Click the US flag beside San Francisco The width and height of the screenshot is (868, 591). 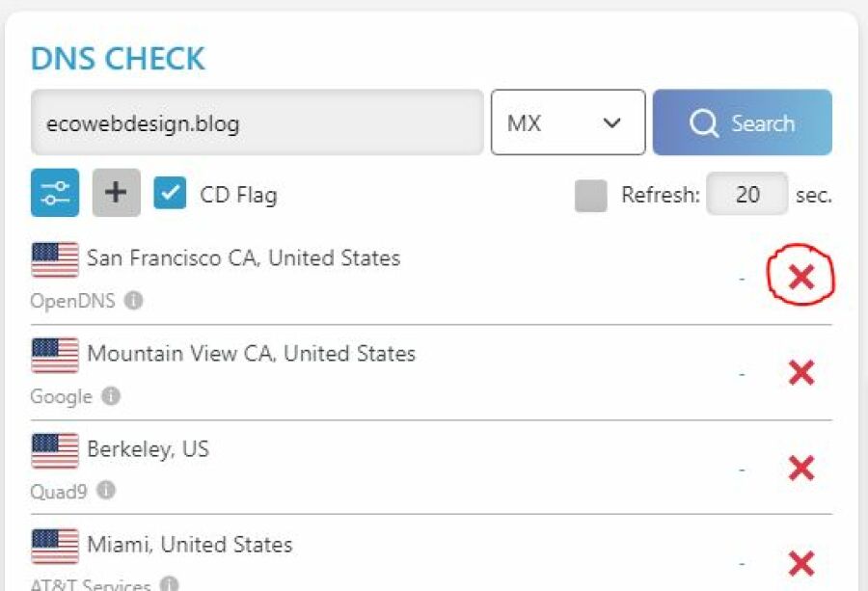click(55, 259)
